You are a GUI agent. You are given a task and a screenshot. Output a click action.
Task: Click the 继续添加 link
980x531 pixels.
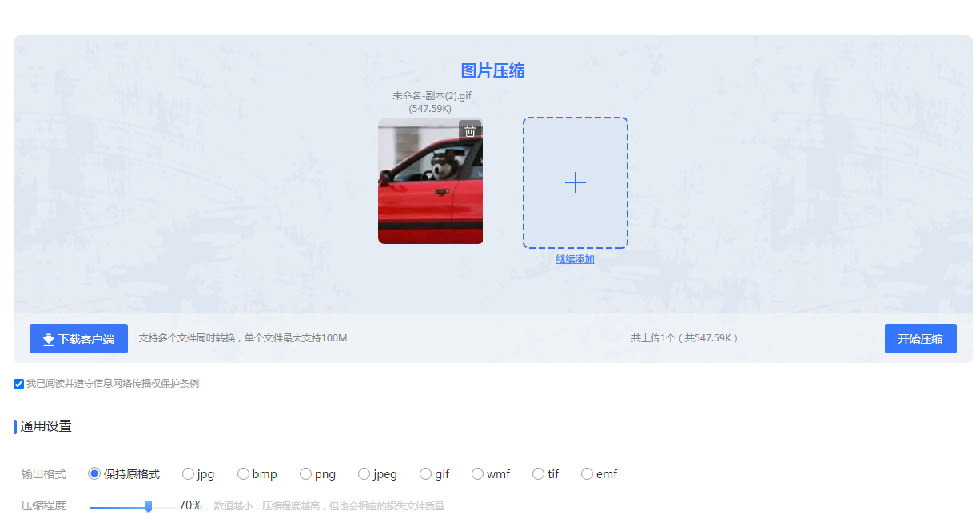576,259
